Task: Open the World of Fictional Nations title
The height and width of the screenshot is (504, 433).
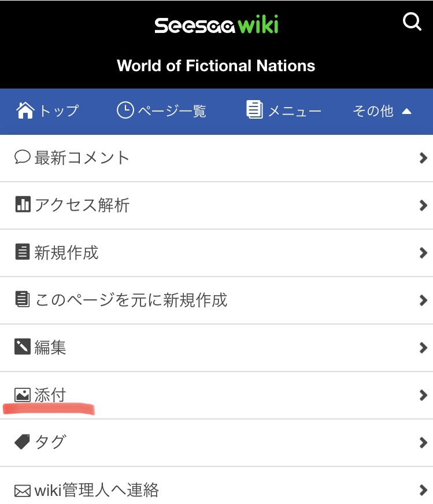Action: pyautogui.click(x=216, y=65)
